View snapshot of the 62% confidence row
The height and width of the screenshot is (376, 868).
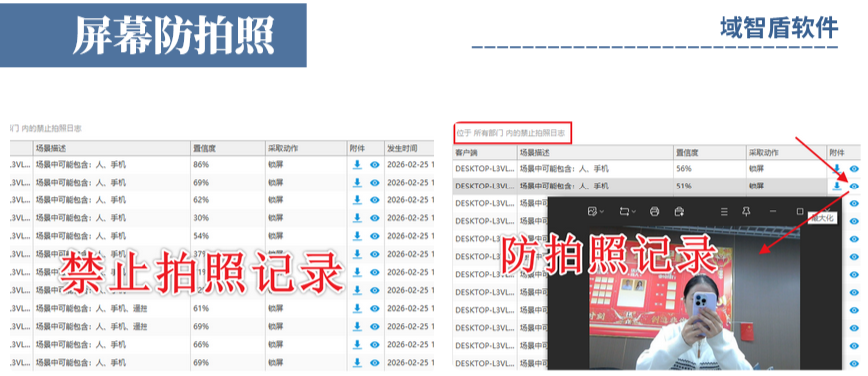click(375, 200)
